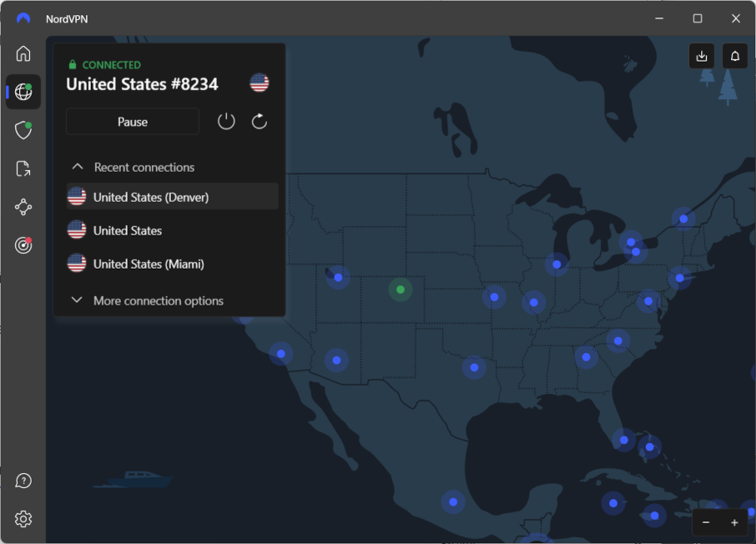Open the Dark Web Monitor target icon
The height and width of the screenshot is (544, 756).
click(x=23, y=245)
